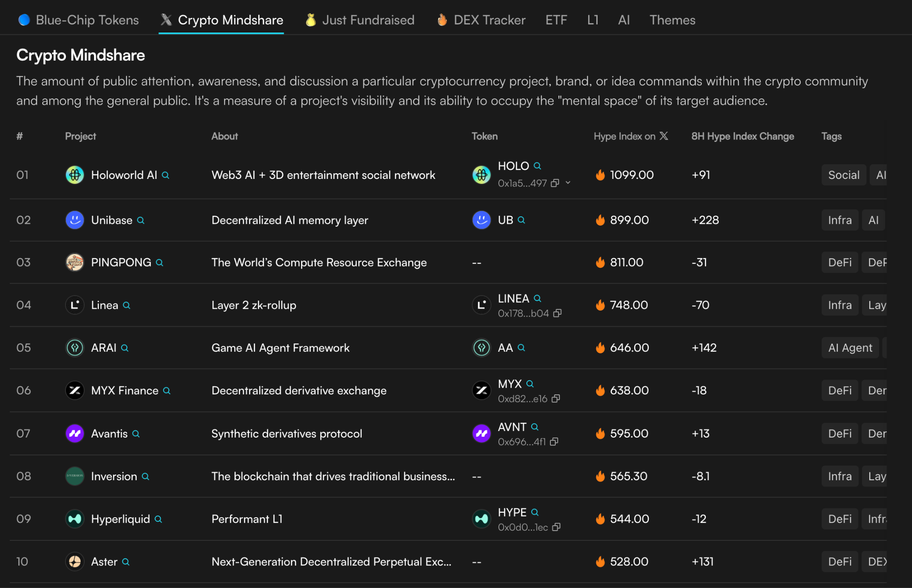Screen dimensions: 912x588
Task: Click Hype Index on X column header
Action: 631,136
